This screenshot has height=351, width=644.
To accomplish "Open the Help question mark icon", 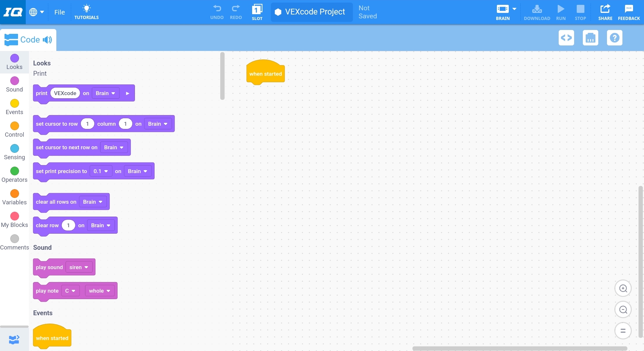I will click(x=615, y=38).
